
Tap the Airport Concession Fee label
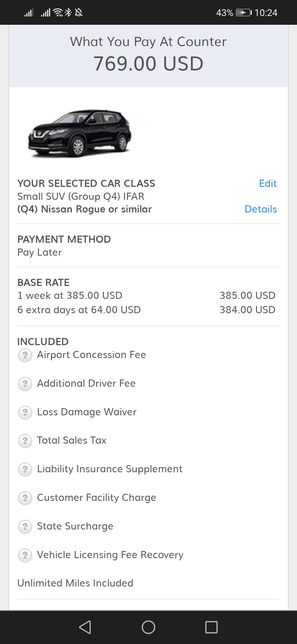point(91,355)
